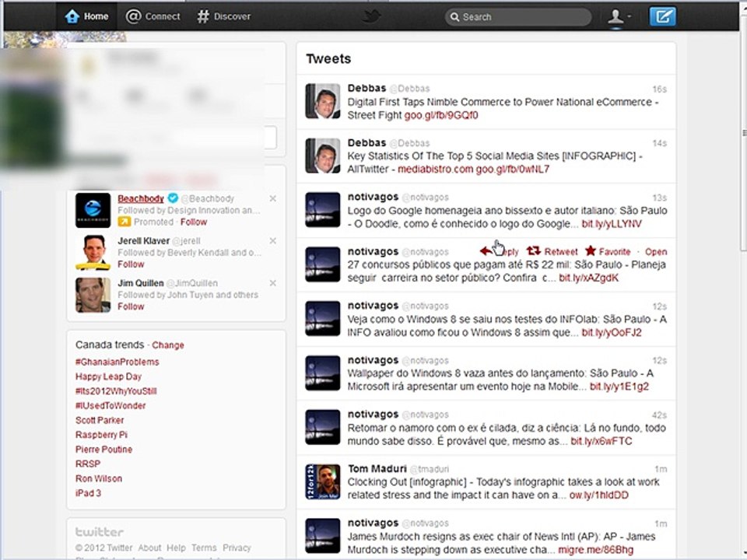747x560 pixels.
Task: Open the Raspberry Pi trend
Action: click(101, 435)
